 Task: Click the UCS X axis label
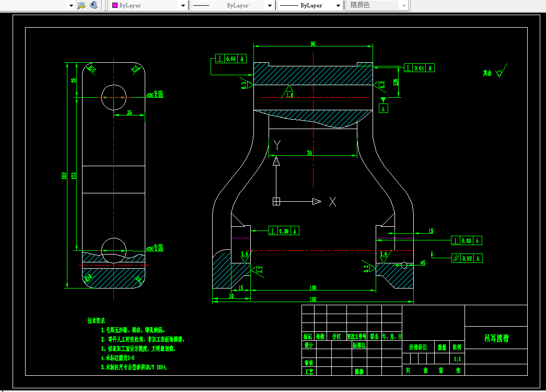click(x=332, y=202)
